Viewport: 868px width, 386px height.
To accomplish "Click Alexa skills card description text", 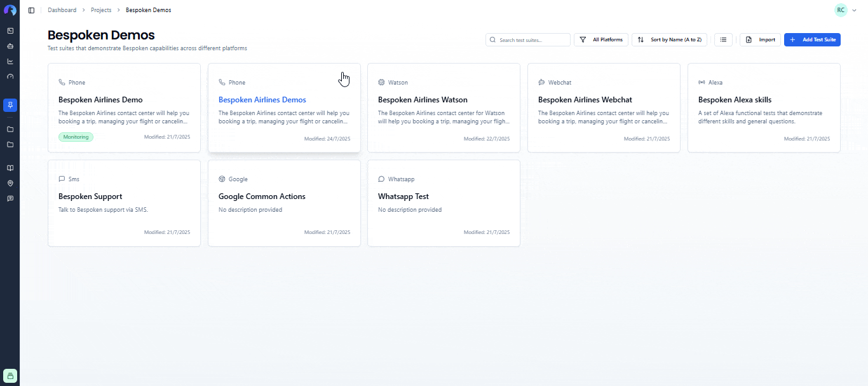I will pos(760,117).
